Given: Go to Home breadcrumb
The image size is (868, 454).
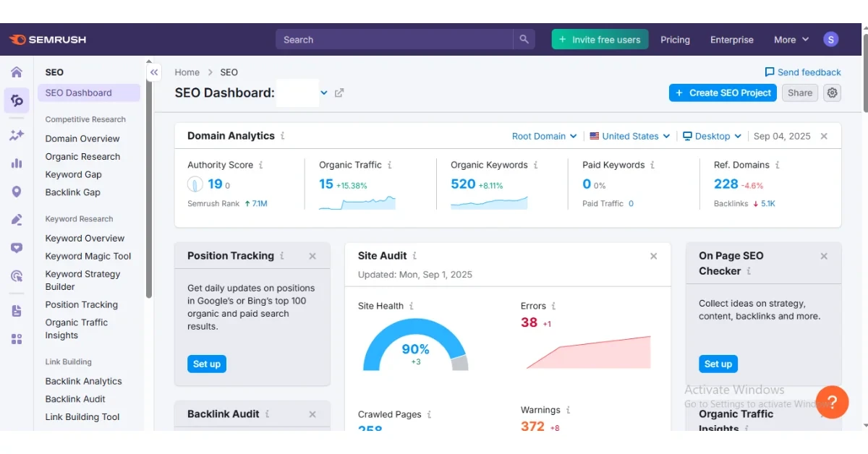Looking at the screenshot, I should tap(187, 72).
